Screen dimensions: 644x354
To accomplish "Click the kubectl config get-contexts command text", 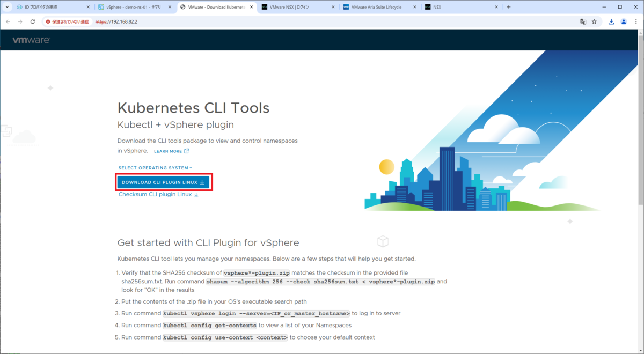I will pyautogui.click(x=210, y=325).
